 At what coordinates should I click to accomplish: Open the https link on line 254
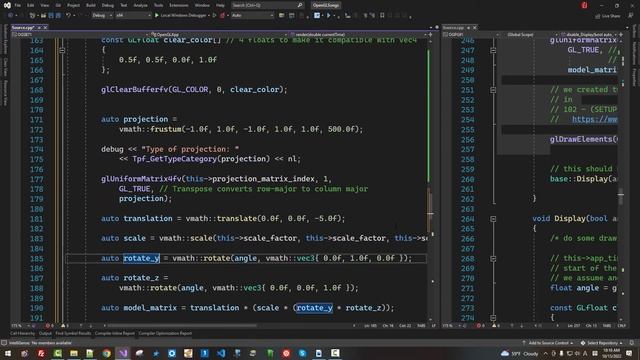[x=594, y=119]
